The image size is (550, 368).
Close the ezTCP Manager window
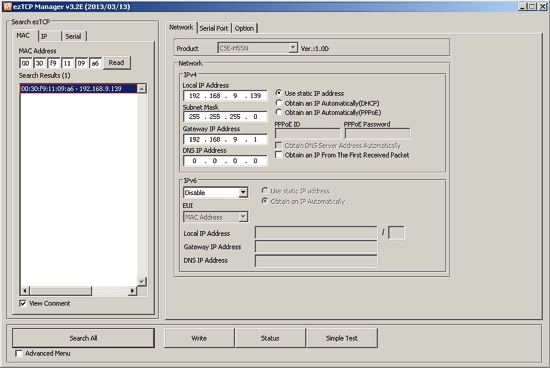542,6
